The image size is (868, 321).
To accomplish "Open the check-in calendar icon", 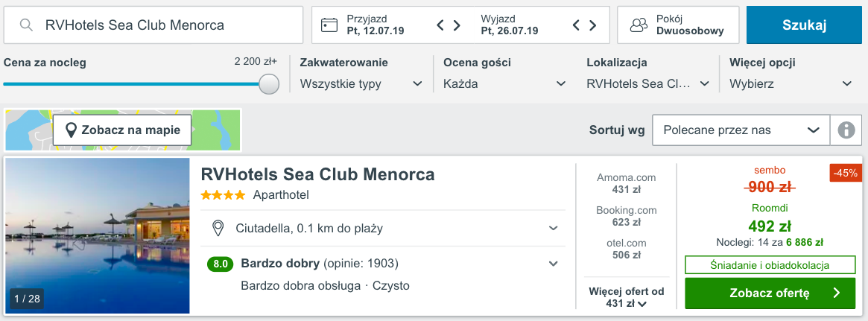I will [x=329, y=25].
